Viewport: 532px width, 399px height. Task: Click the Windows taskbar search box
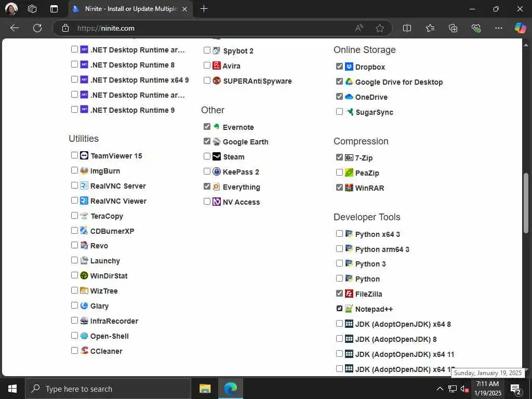(x=109, y=389)
